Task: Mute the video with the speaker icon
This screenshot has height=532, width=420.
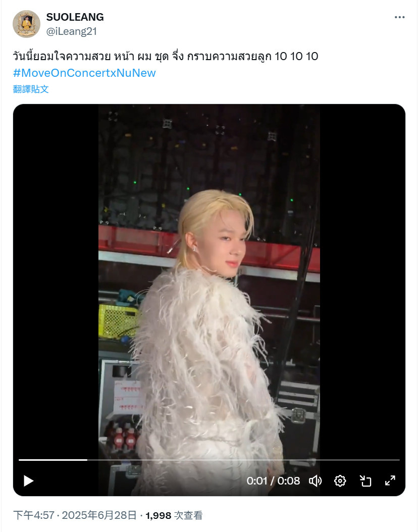Action: point(315,481)
